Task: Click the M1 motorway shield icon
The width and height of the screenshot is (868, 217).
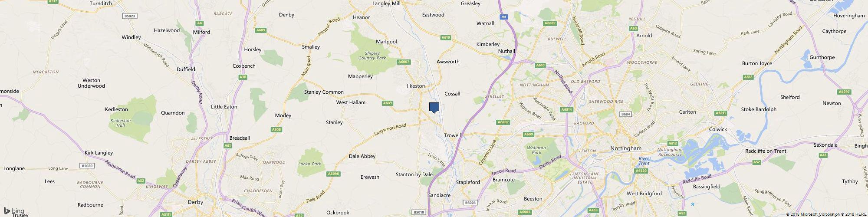Action: coord(503,17)
